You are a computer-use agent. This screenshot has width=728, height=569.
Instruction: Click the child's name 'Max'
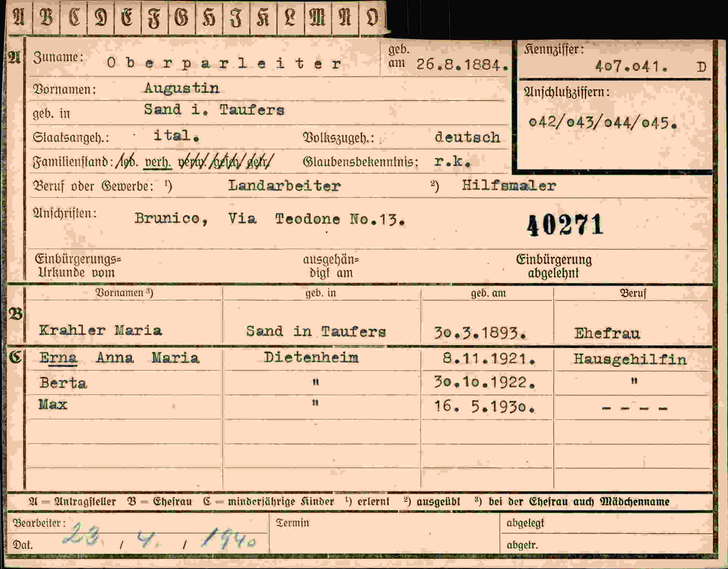point(53,405)
